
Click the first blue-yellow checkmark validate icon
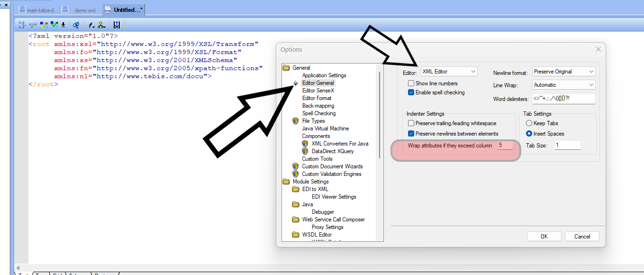[x=44, y=25]
